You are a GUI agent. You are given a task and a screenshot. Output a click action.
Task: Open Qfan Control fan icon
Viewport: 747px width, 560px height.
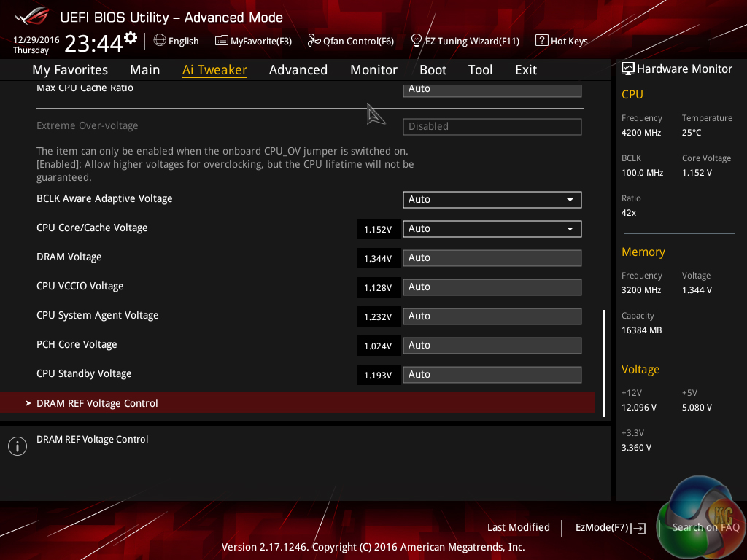tap(314, 41)
